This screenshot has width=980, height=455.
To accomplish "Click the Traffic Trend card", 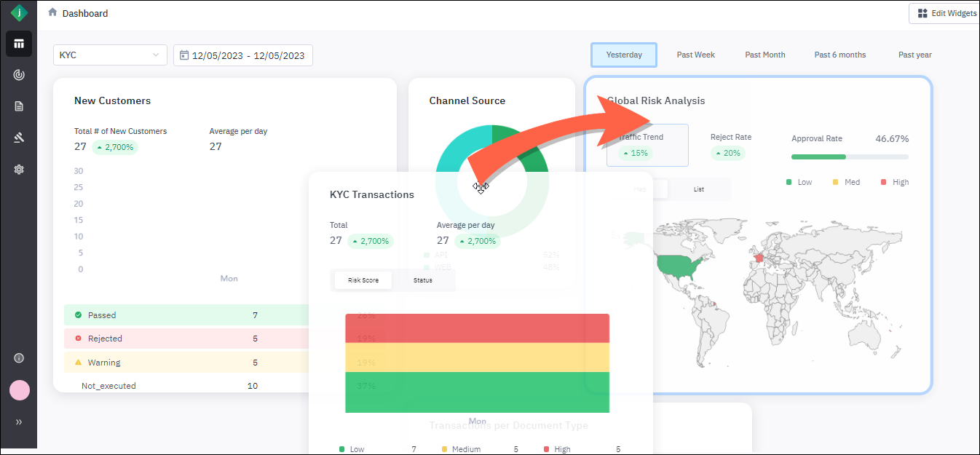I will pos(647,145).
